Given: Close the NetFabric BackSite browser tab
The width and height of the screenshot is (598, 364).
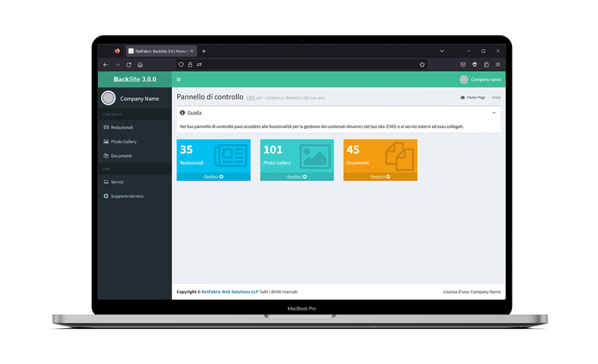Looking at the screenshot, I should tap(192, 51).
